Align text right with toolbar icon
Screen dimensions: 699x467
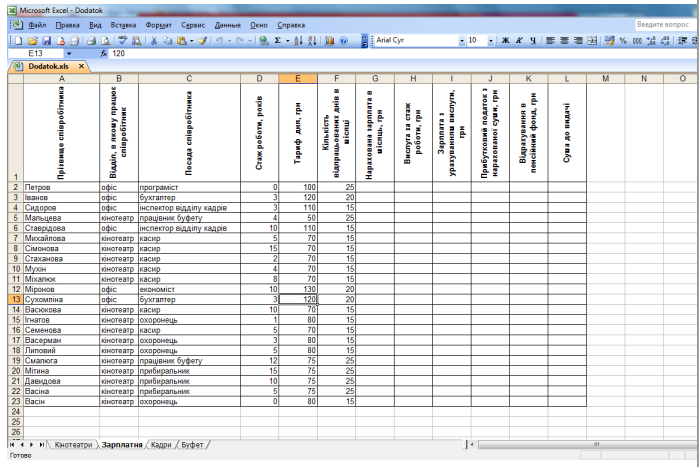pyautogui.click(x=578, y=41)
